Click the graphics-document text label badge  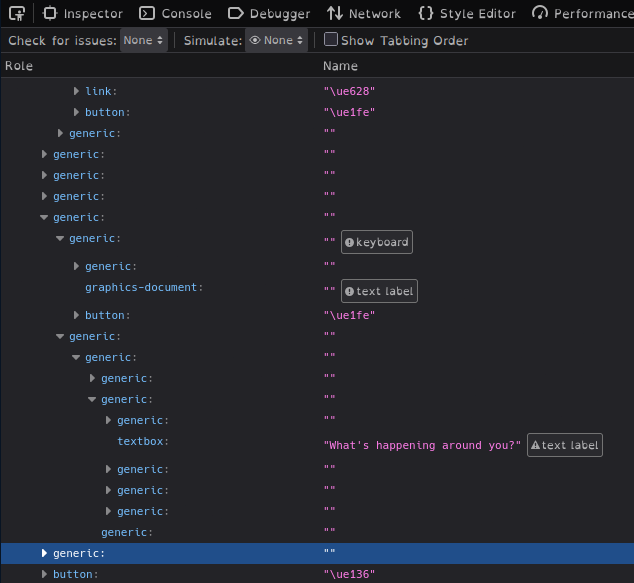(x=379, y=291)
